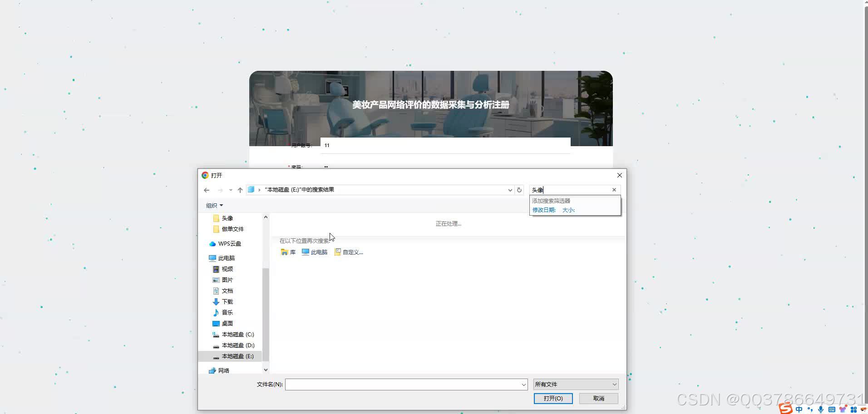Click the 取消 button

(x=598, y=399)
